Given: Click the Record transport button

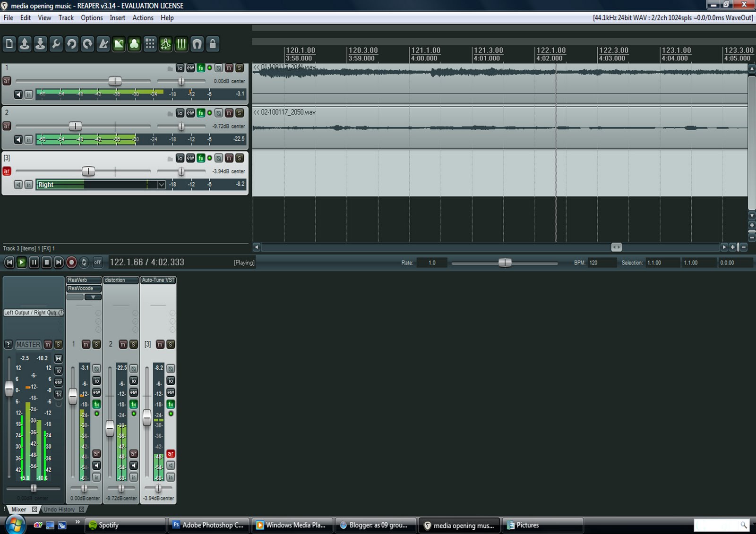Looking at the screenshot, I should [71, 262].
